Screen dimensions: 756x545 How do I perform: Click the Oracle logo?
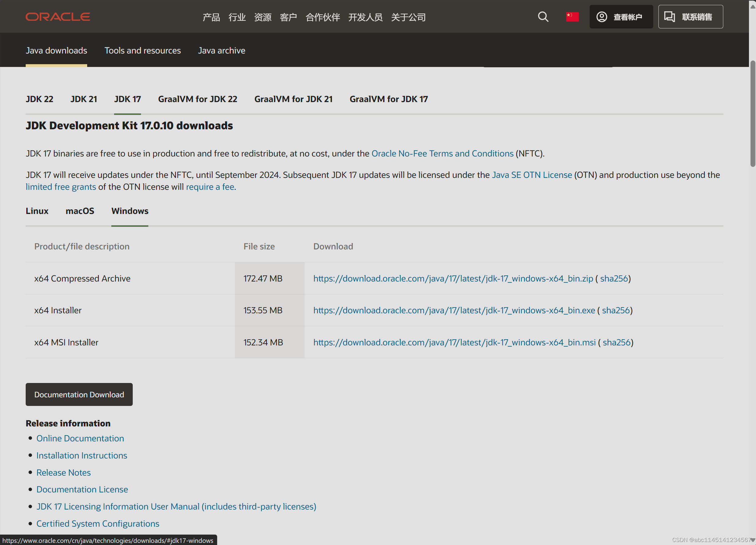point(58,17)
